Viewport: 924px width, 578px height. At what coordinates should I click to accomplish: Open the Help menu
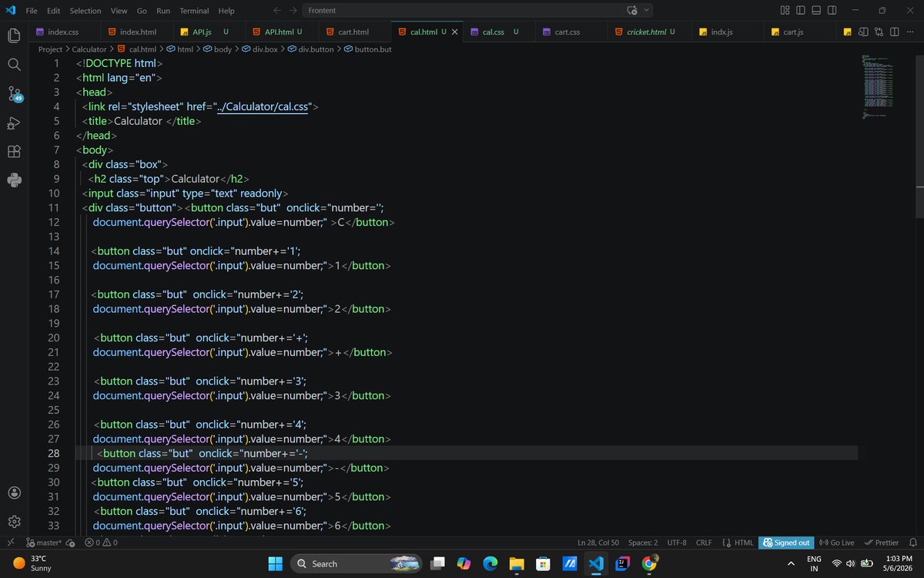pos(226,11)
